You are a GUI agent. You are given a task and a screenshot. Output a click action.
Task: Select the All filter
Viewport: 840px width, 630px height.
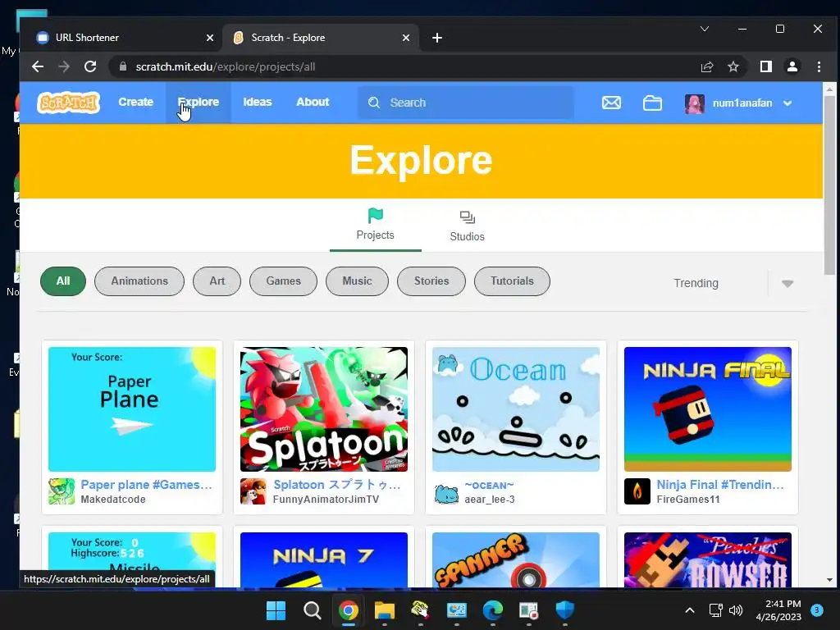pos(63,281)
